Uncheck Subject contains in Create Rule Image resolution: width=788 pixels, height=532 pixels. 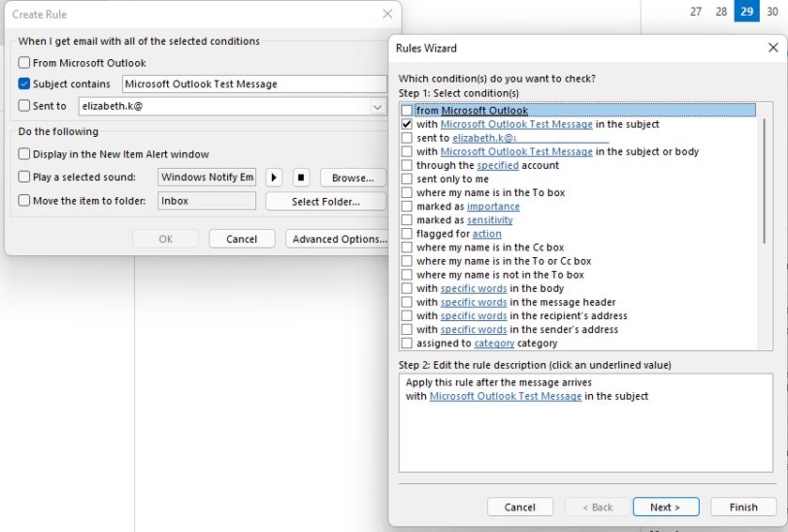[24, 84]
